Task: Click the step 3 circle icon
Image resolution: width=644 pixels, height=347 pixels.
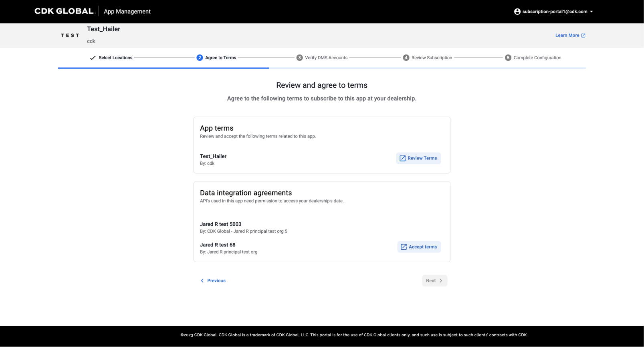Action: [x=299, y=58]
